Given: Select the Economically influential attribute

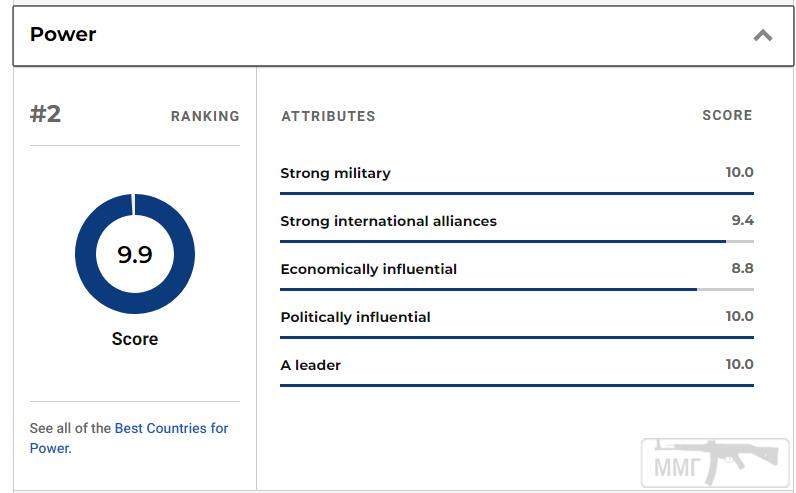Looking at the screenshot, I should (x=369, y=269).
